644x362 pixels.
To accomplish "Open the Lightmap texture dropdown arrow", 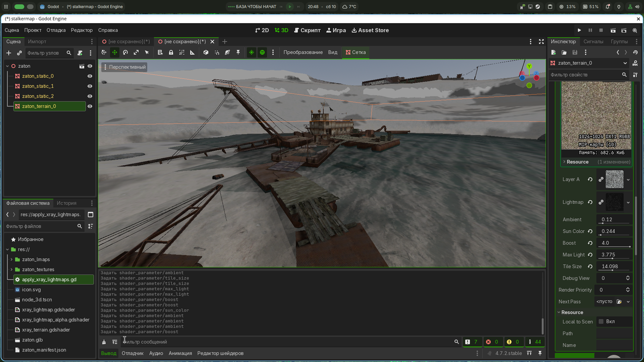I will [628, 203].
